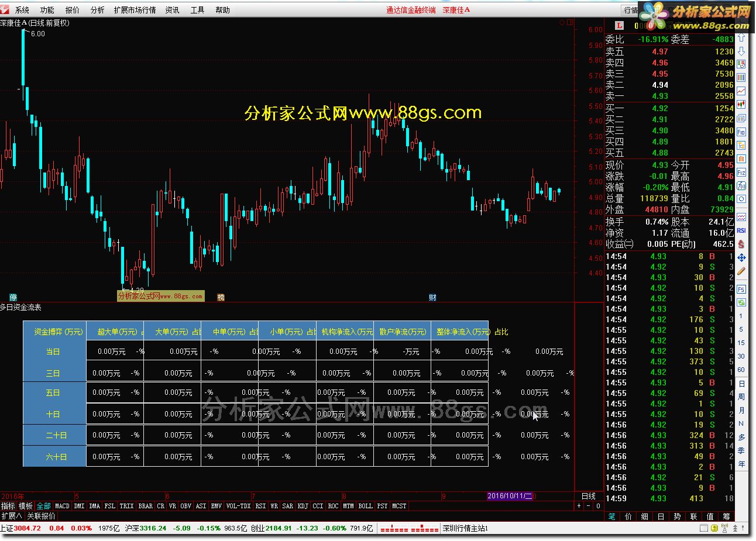This screenshot has height=541, width=756.
Task: Switch to 年 yearly period
Action: (741, 464)
